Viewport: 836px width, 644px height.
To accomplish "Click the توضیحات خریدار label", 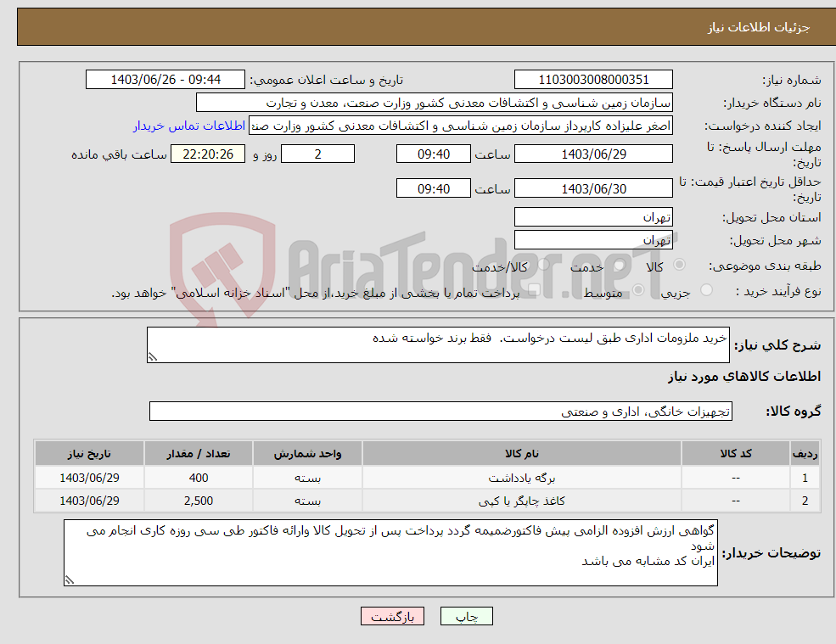I will [771, 553].
